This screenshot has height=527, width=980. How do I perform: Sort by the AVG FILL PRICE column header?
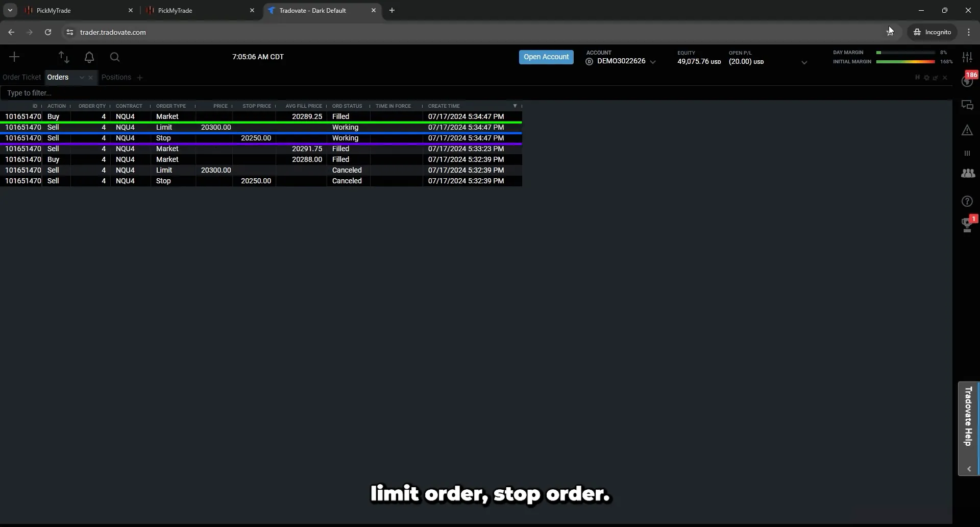point(304,106)
